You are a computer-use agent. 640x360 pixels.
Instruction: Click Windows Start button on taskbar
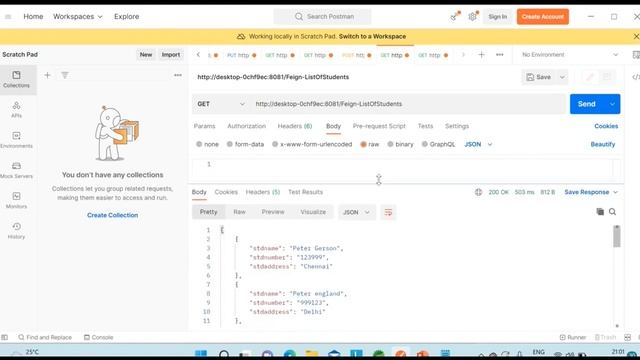pos(201,353)
